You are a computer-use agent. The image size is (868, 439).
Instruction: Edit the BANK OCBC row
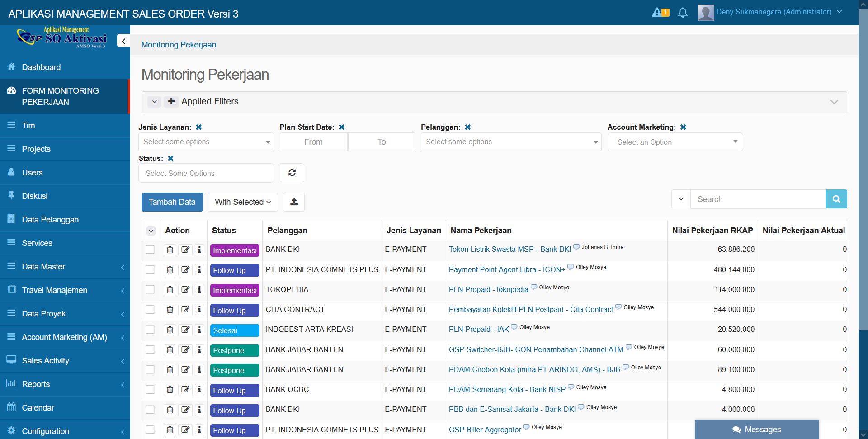pyautogui.click(x=185, y=390)
